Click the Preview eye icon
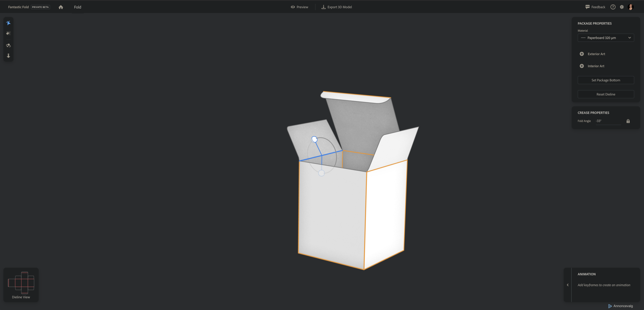Screen dimensions: 644x310 click(x=293, y=7)
